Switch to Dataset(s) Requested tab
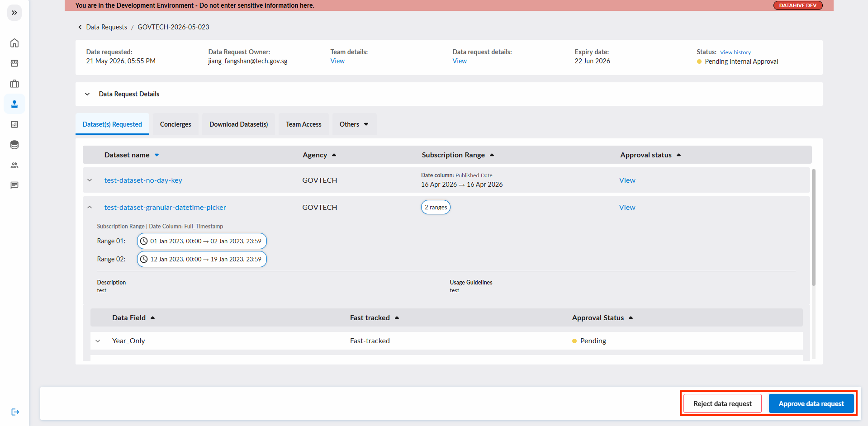The height and width of the screenshot is (426, 868). tap(112, 124)
